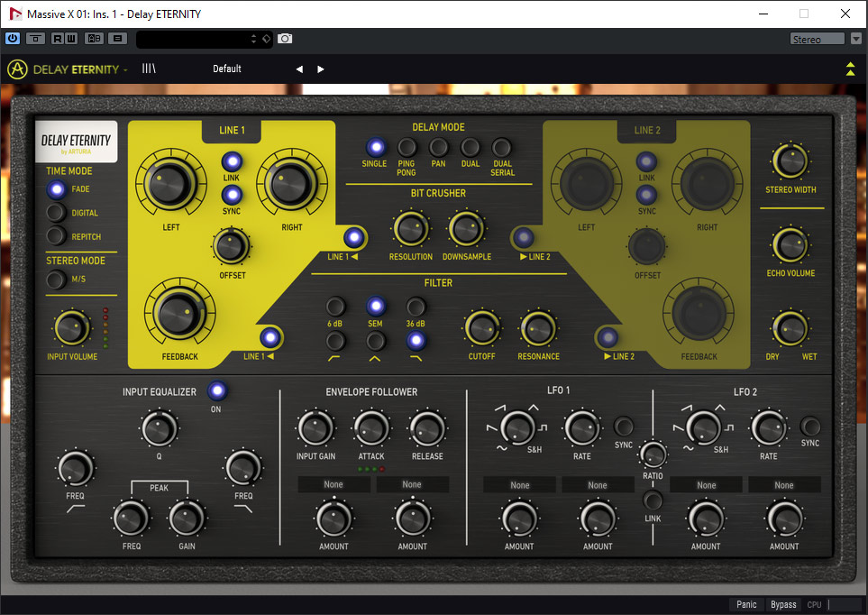The height and width of the screenshot is (615, 868).
Task: Click the A/B comparison icon
Action: [94, 39]
